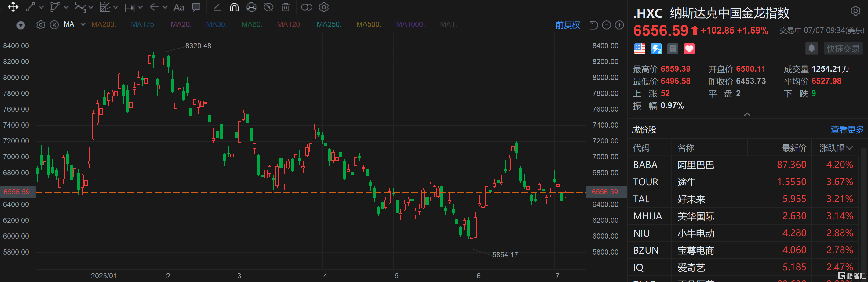
Task: Open the TAL 好未来 row
Action: (x=743, y=199)
